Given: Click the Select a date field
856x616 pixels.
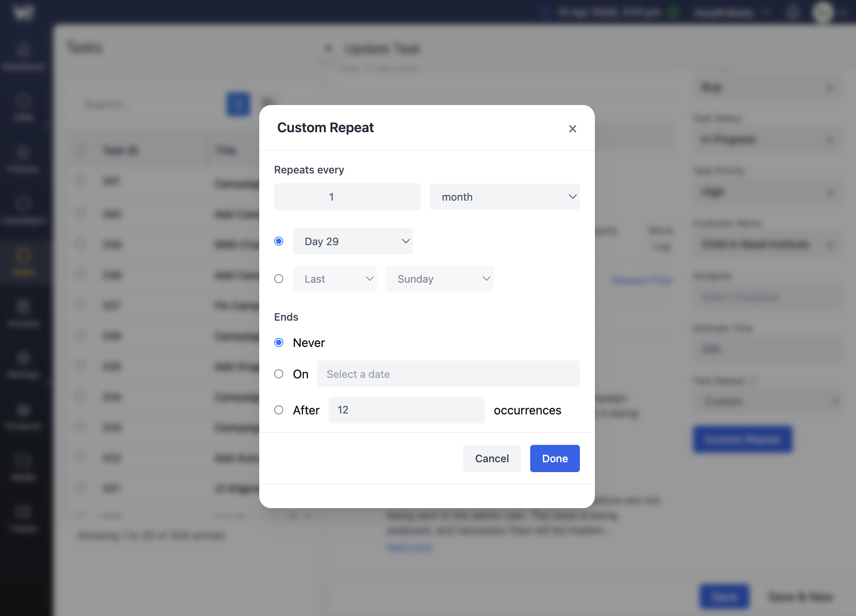Looking at the screenshot, I should pyautogui.click(x=448, y=374).
